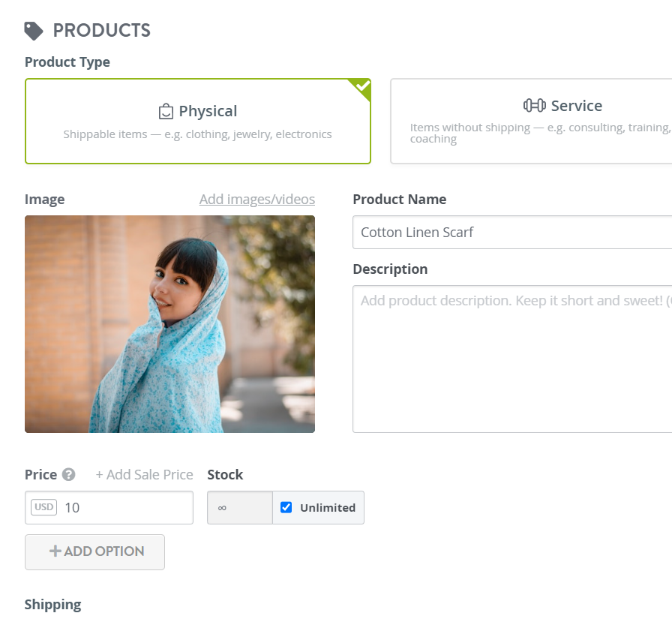Uncheck the Unlimited stock checkbox

point(286,507)
